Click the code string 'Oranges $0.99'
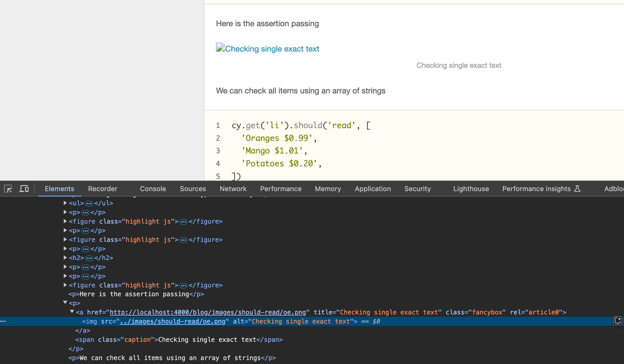 [277, 138]
